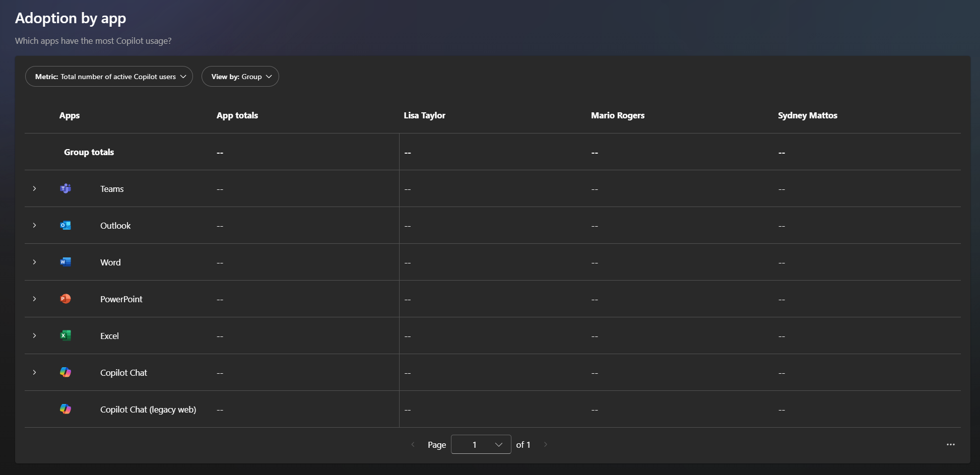Select the Group totals row label
The width and height of the screenshot is (980, 475).
pos(89,152)
